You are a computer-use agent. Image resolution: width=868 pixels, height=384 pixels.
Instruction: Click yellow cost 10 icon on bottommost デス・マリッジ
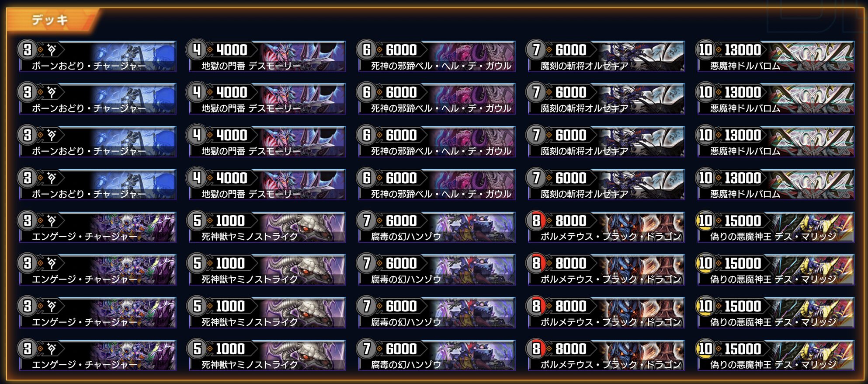(705, 349)
